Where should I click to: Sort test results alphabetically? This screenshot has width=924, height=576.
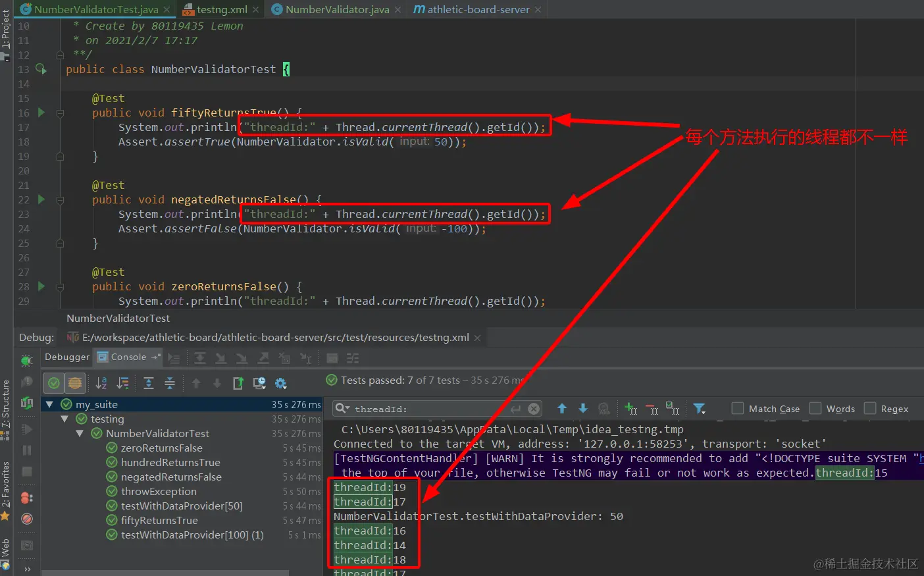coord(101,383)
